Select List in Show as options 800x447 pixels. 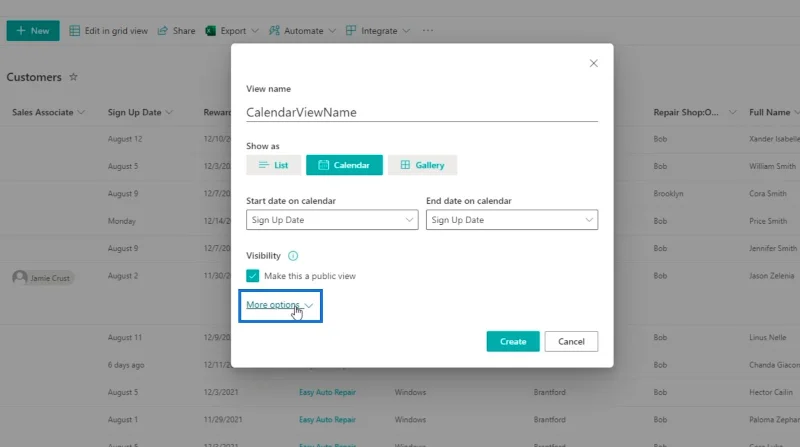pos(273,165)
